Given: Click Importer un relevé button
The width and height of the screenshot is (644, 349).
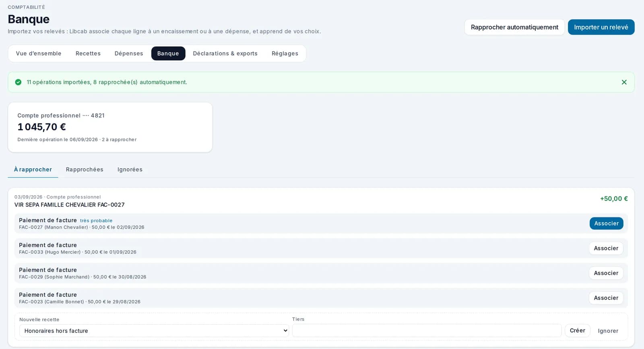Looking at the screenshot, I should pyautogui.click(x=601, y=27).
